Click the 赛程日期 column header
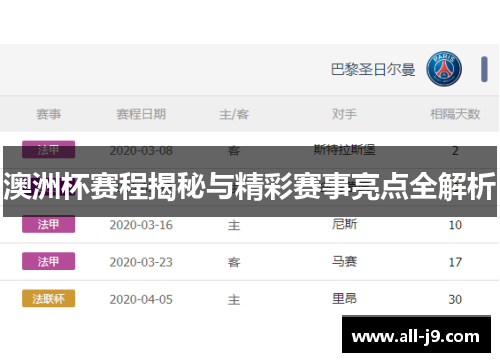Viewport: 500px width, 362px height. click(x=141, y=114)
